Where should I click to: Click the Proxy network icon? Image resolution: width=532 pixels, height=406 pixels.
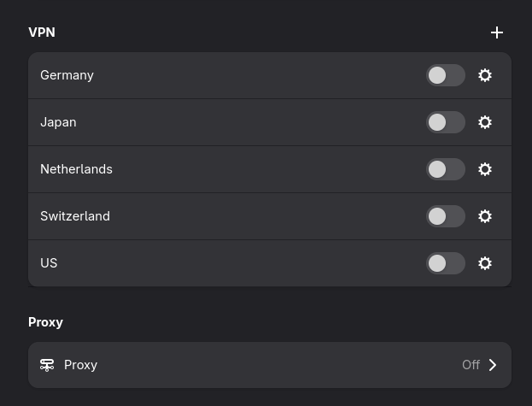[x=47, y=365]
